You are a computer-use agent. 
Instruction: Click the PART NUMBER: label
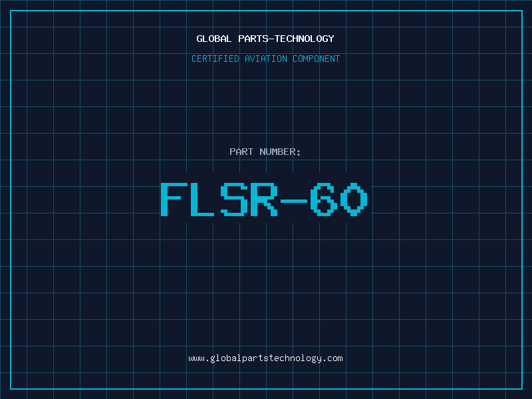pyautogui.click(x=265, y=152)
